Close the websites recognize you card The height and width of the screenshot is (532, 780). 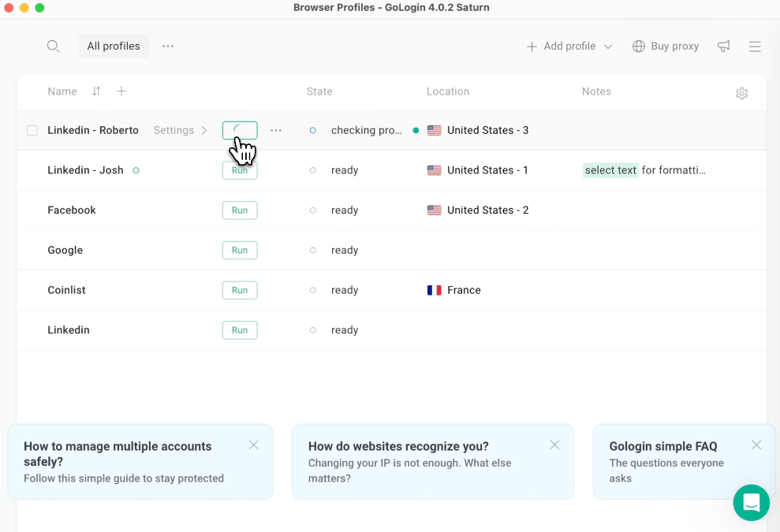click(554, 445)
